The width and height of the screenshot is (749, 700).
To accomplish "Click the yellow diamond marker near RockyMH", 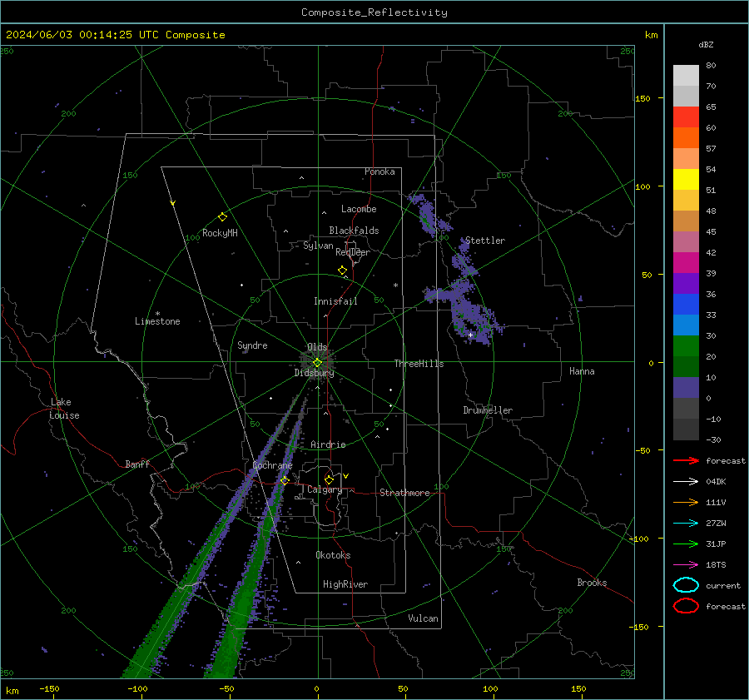I will [222, 217].
